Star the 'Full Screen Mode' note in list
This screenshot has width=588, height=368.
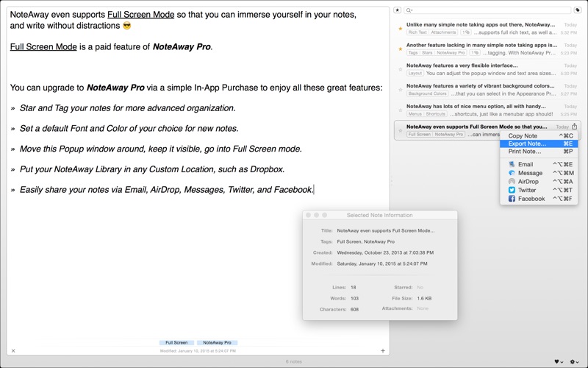coord(400,131)
